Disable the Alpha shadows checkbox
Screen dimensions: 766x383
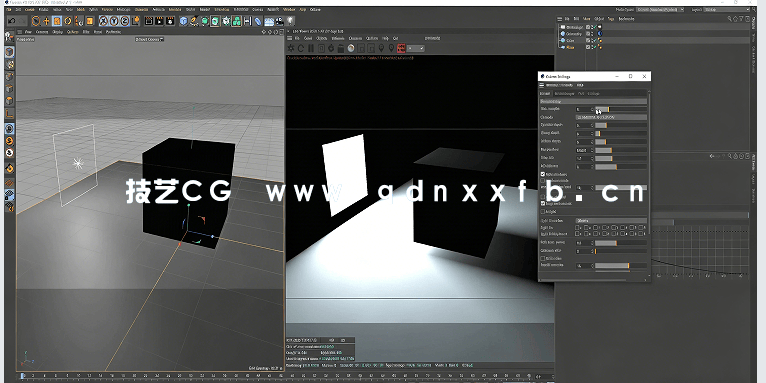[x=543, y=174]
